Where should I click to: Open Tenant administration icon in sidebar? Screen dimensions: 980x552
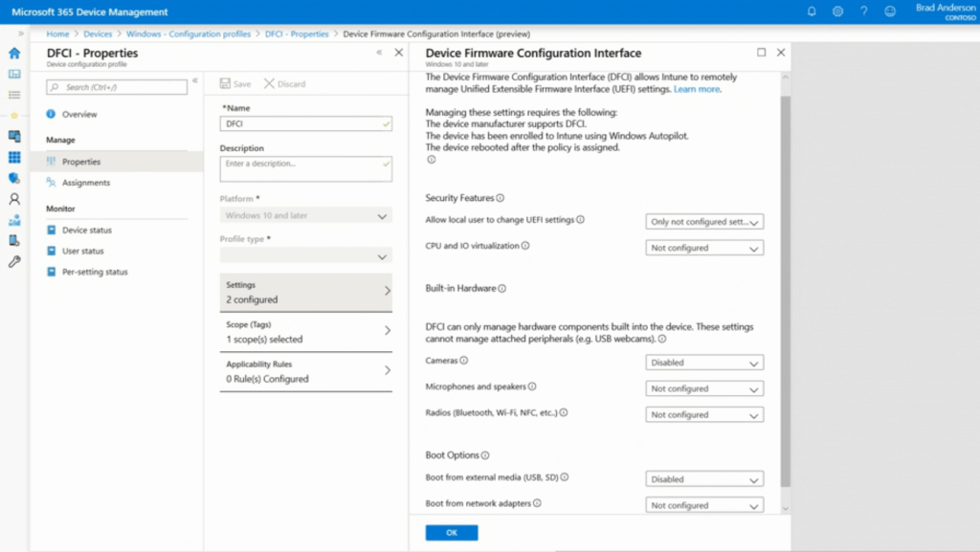(14, 240)
